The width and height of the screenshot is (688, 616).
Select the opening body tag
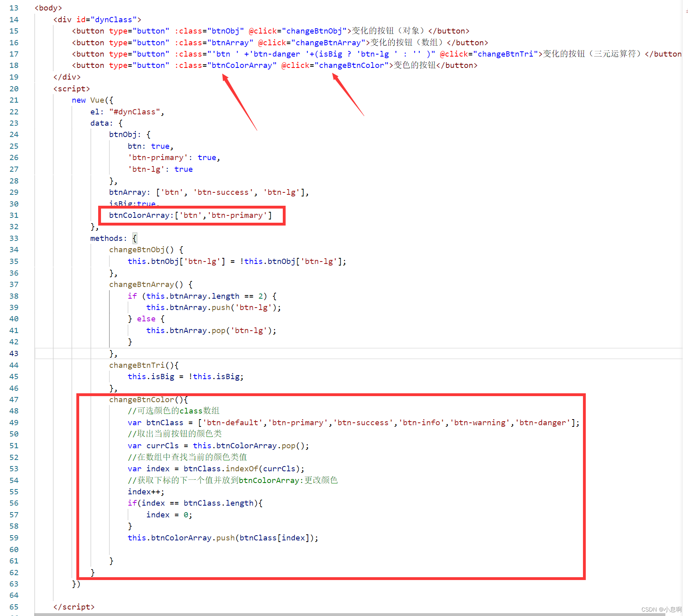click(48, 8)
